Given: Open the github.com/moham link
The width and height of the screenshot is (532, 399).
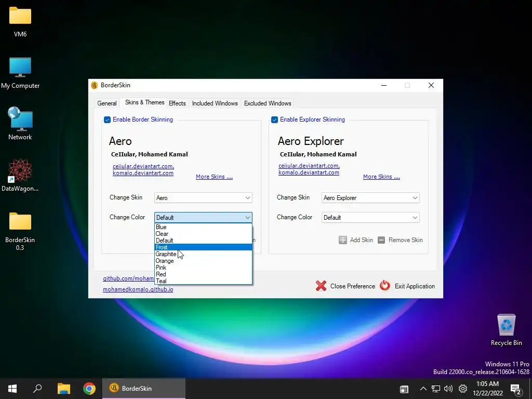Looking at the screenshot, I should [x=128, y=278].
